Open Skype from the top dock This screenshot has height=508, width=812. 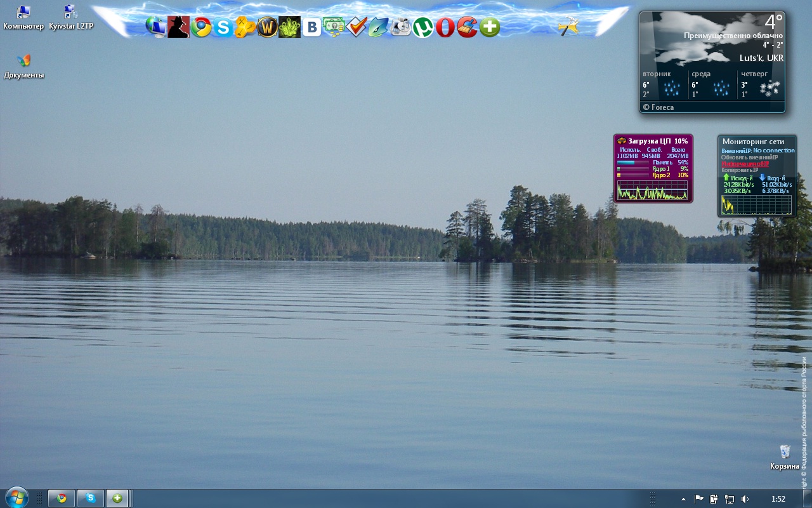click(223, 27)
